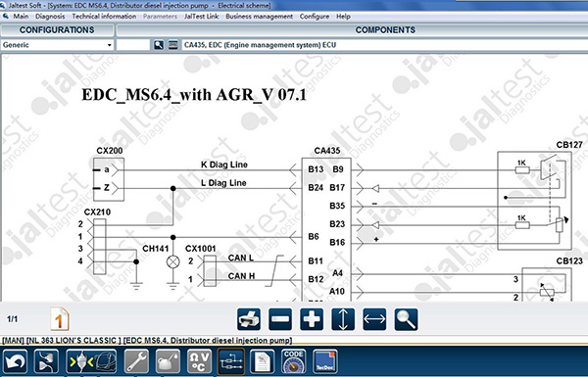Click the CX1001 CAN connector label
588x377 pixels.
201,249
